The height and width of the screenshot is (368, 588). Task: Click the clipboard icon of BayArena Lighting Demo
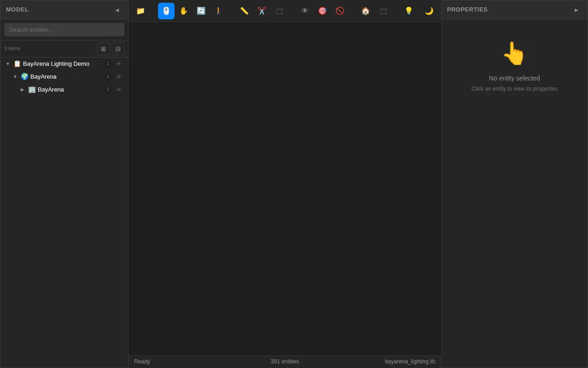pyautogui.click(x=17, y=64)
